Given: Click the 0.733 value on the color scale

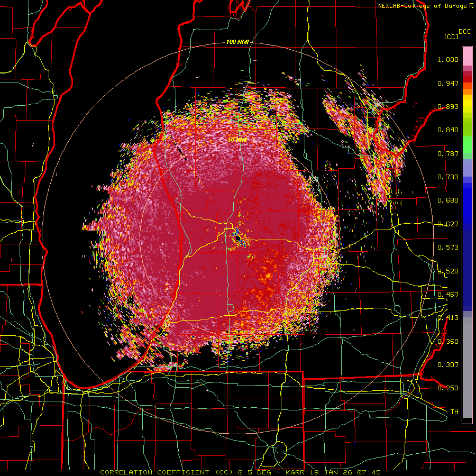Looking at the screenshot, I should [x=448, y=177].
